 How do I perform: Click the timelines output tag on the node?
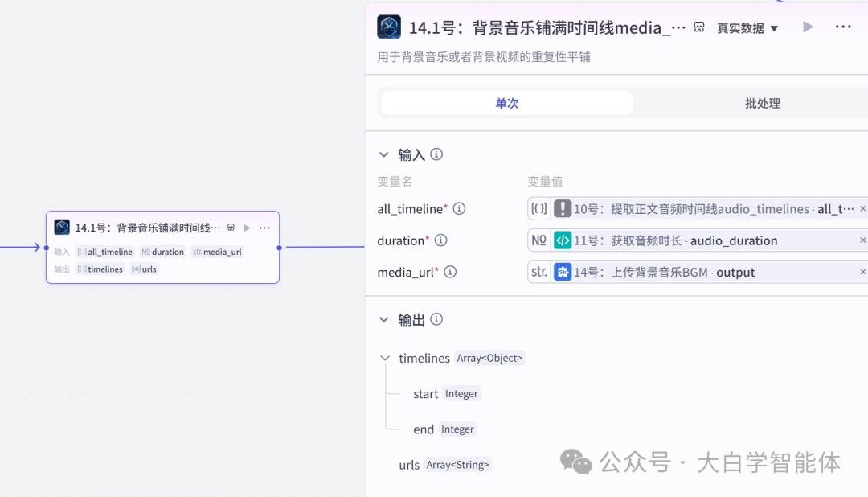[100, 269]
